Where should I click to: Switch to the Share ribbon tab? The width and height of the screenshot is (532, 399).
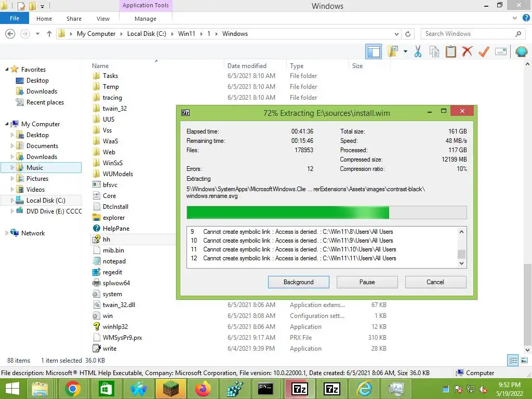point(74,19)
